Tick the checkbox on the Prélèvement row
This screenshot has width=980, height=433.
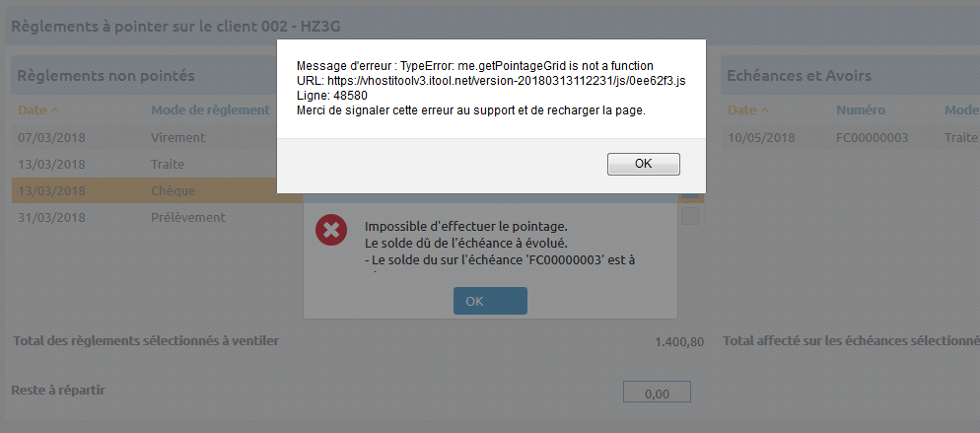point(690,217)
